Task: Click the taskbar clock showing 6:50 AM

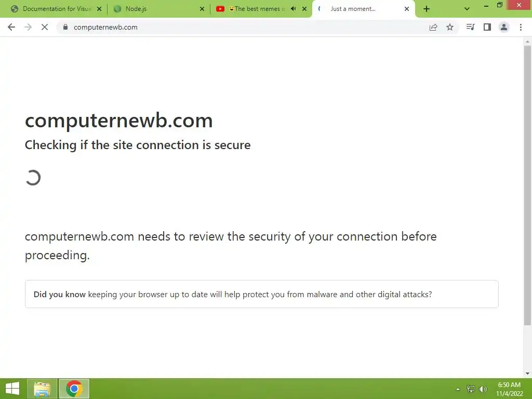Action: click(x=509, y=389)
